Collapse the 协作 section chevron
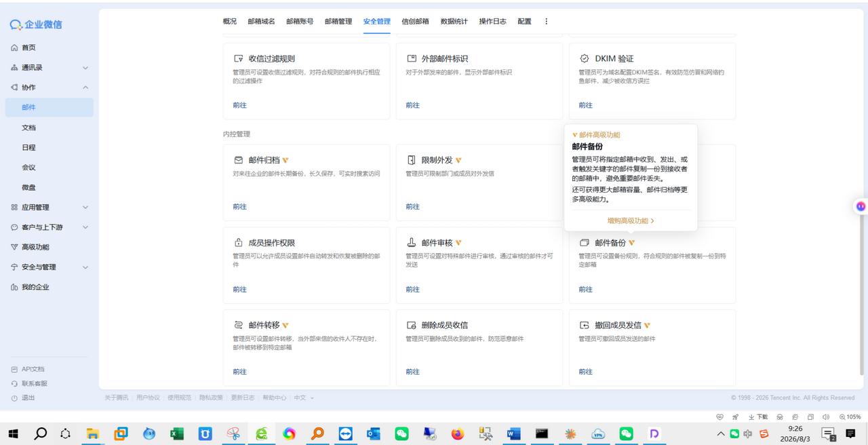Screen dimensions: 868x445 85,88
